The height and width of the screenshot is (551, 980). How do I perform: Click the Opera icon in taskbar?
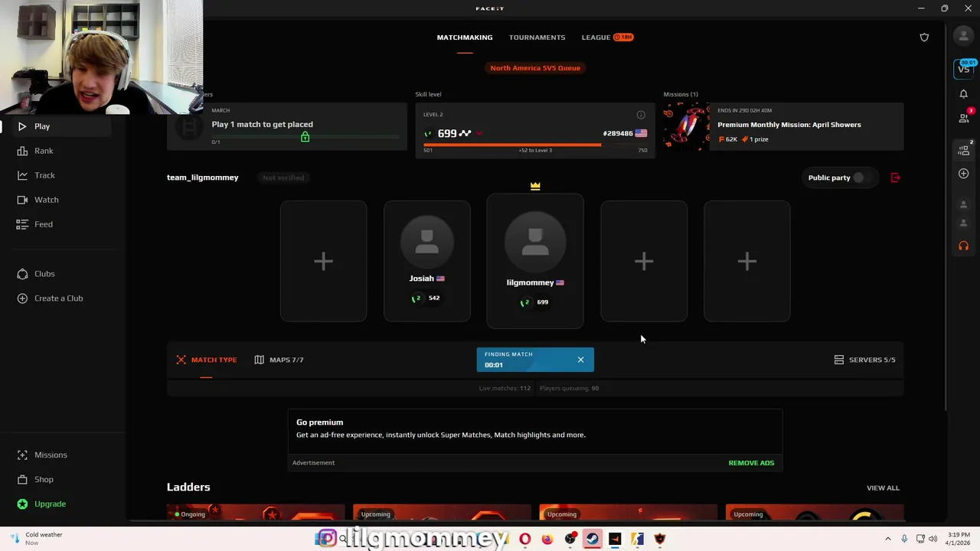click(x=524, y=539)
